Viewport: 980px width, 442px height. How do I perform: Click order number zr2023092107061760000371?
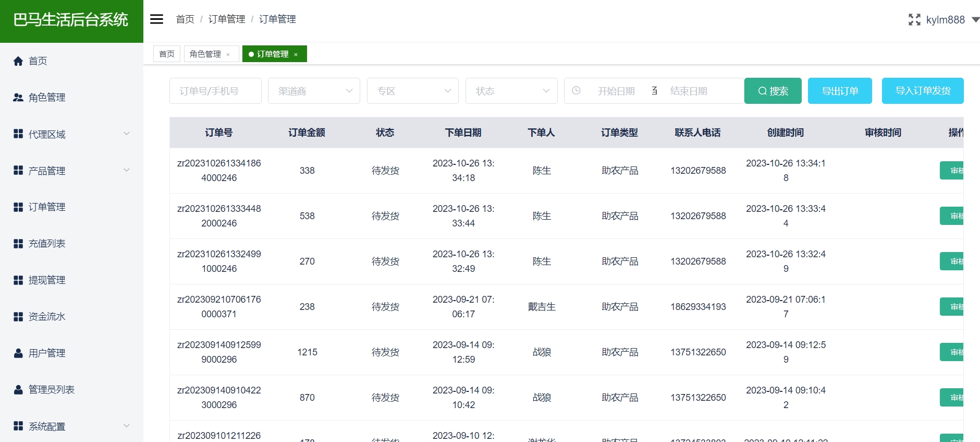coord(219,307)
